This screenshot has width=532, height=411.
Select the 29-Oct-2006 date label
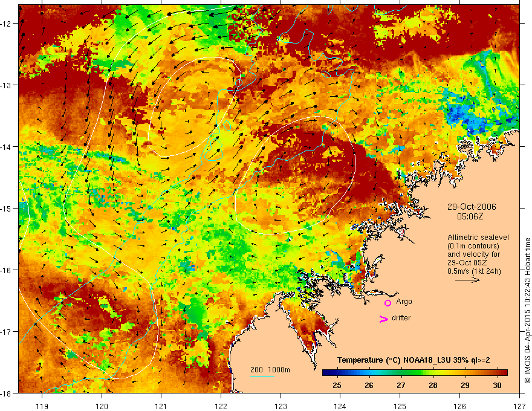tap(472, 207)
